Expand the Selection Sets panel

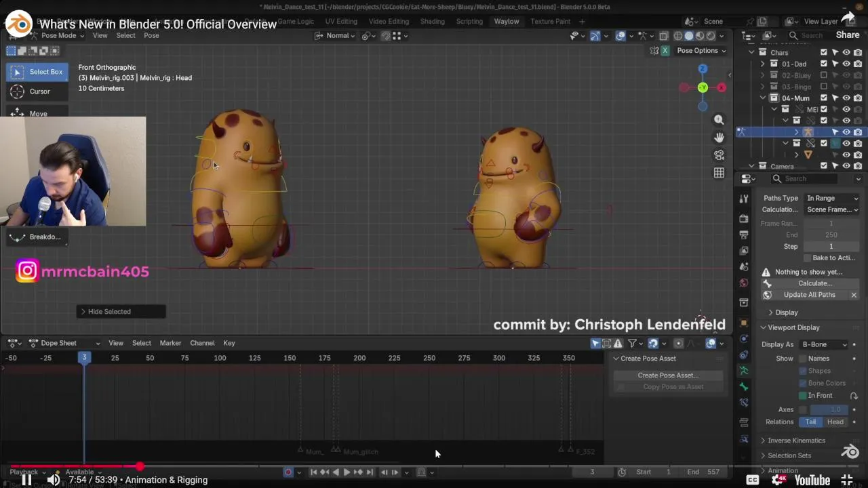(x=789, y=455)
